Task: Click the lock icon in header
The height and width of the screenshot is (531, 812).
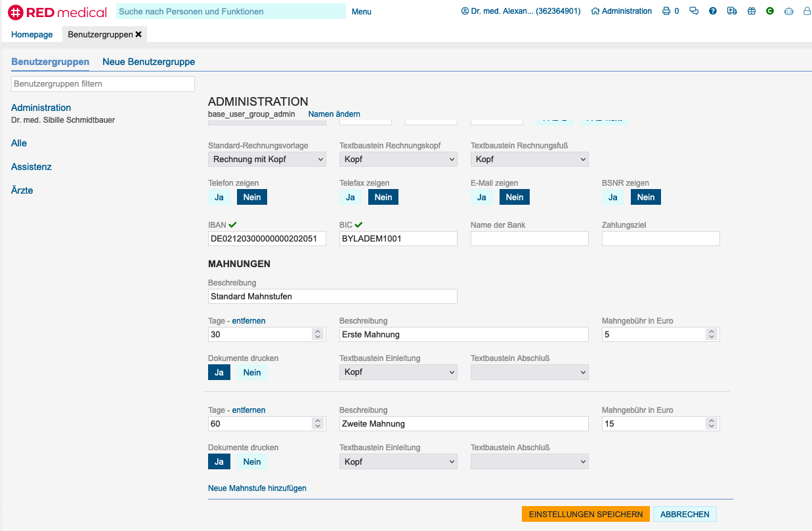Action: coord(807,11)
